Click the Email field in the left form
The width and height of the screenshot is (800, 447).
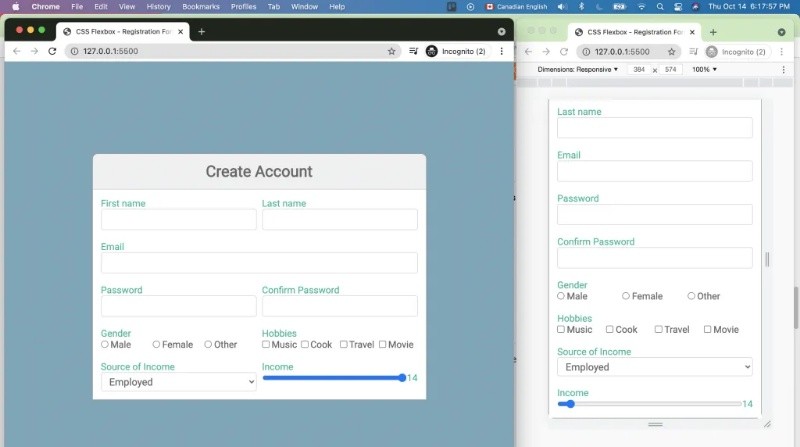(259, 263)
